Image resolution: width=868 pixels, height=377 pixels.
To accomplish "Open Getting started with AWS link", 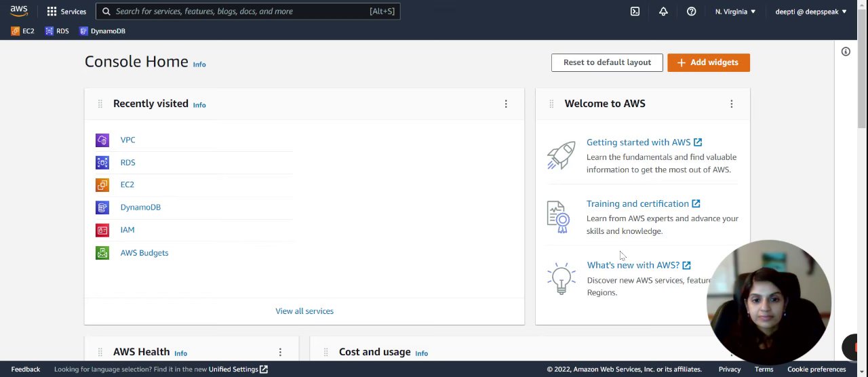I will tap(644, 142).
